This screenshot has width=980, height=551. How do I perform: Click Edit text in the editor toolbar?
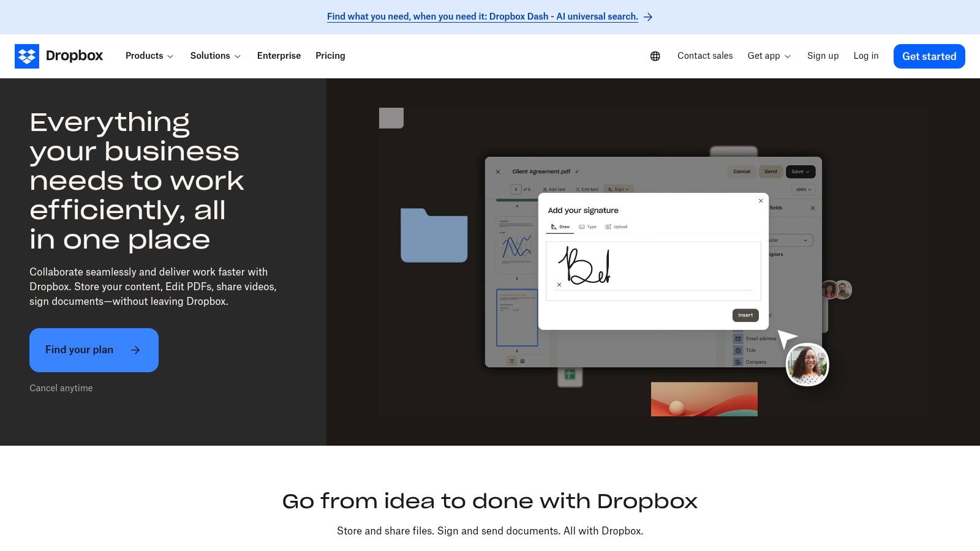pyautogui.click(x=587, y=190)
